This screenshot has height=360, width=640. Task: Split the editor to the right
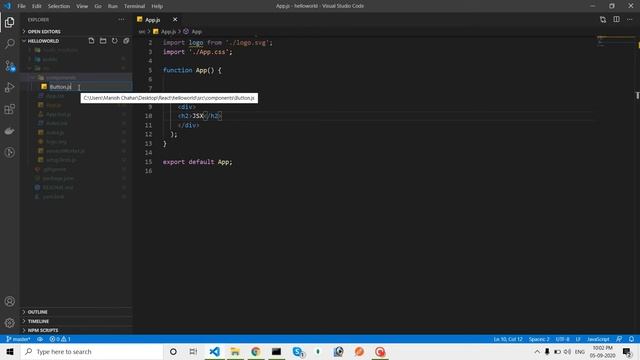point(616,20)
